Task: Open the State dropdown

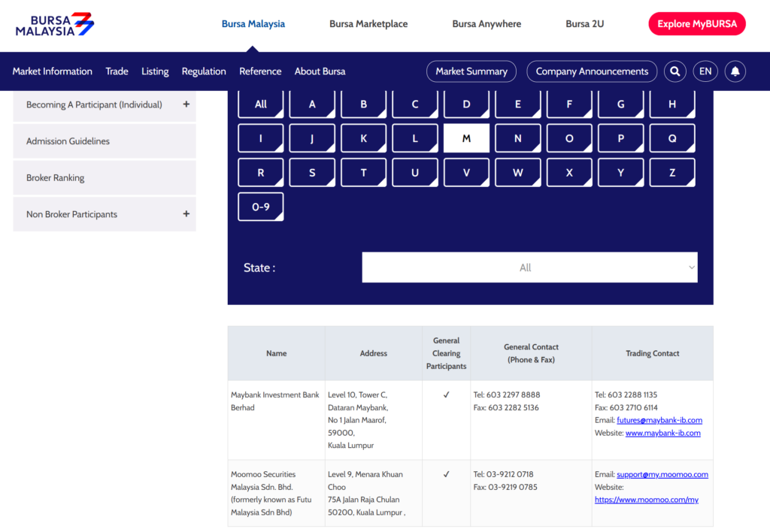Action: point(529,268)
